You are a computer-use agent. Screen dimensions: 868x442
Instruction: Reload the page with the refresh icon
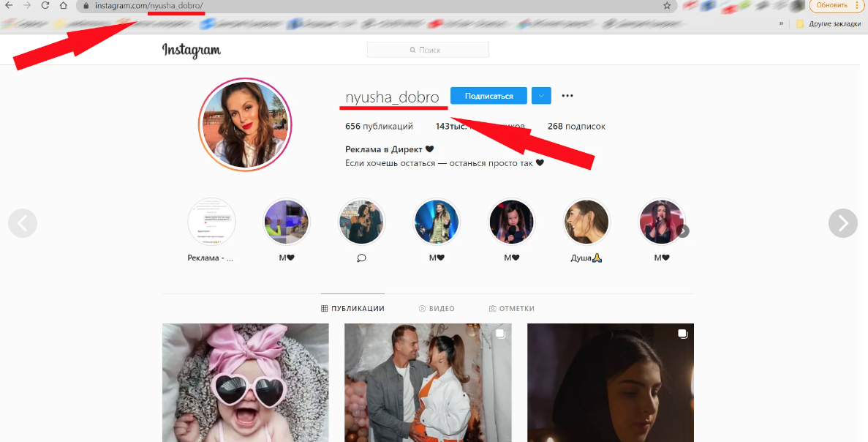[45, 5]
